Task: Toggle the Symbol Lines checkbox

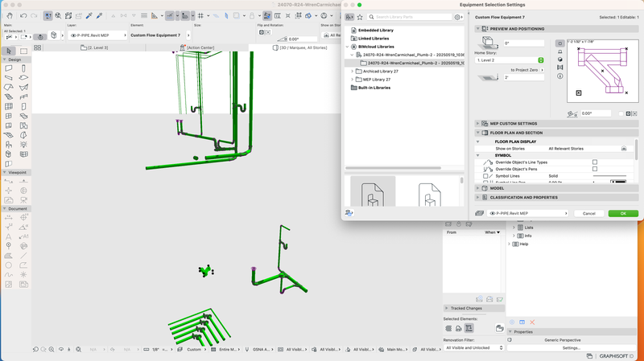Action: click(485, 176)
